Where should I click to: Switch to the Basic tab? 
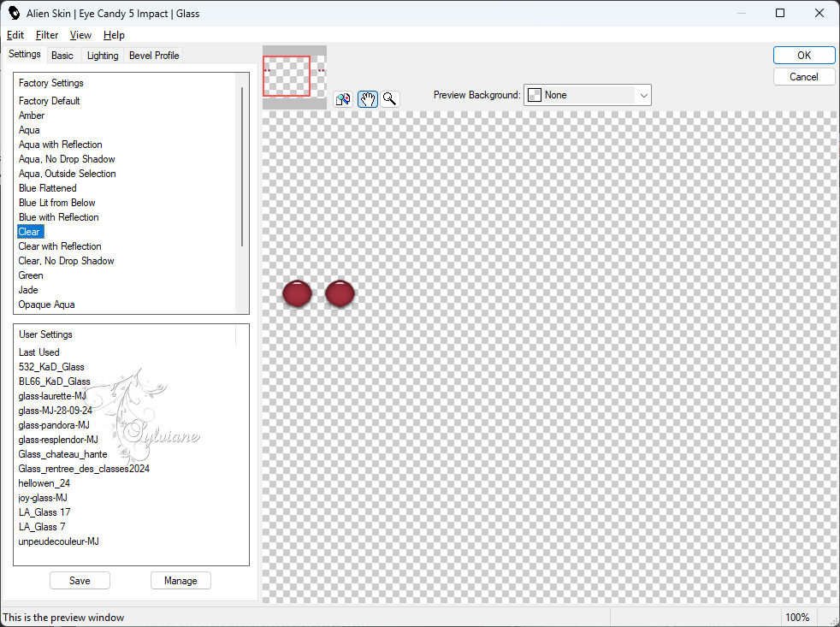click(62, 56)
